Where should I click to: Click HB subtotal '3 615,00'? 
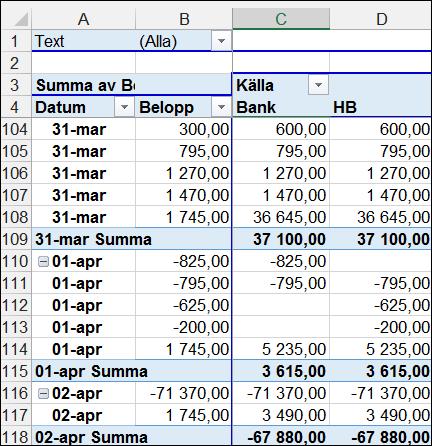[x=380, y=371]
